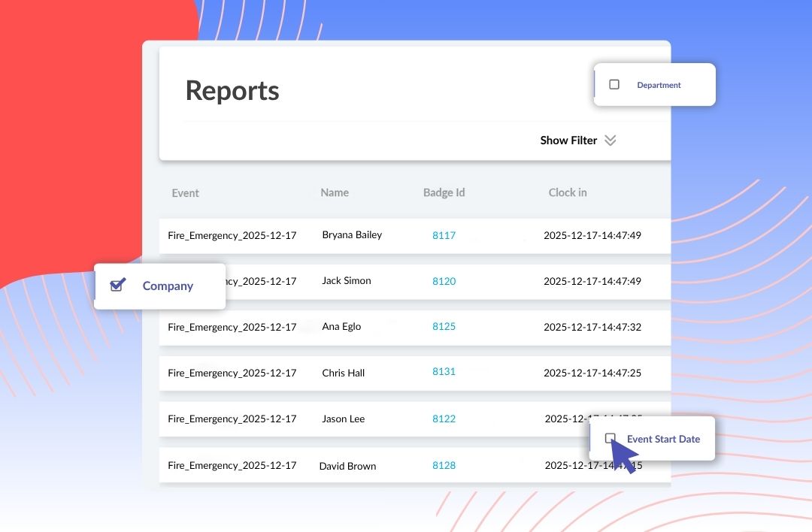Viewport: 812px width, 532px height.
Task: Click clock-in time 2025-12-17-14:47:32
Action: tap(592, 327)
